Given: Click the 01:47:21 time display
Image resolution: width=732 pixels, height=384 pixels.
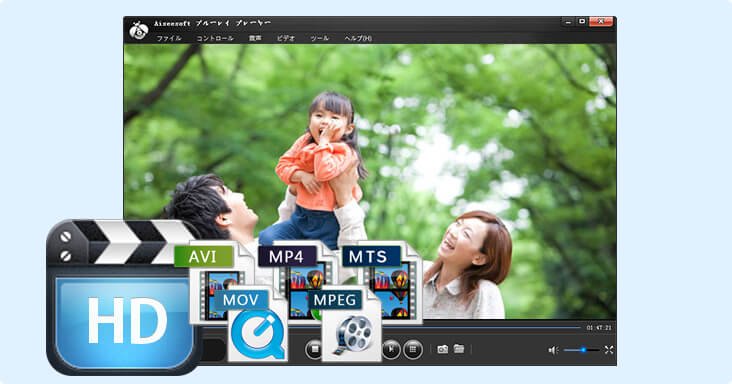Looking at the screenshot, I should pos(599,328).
